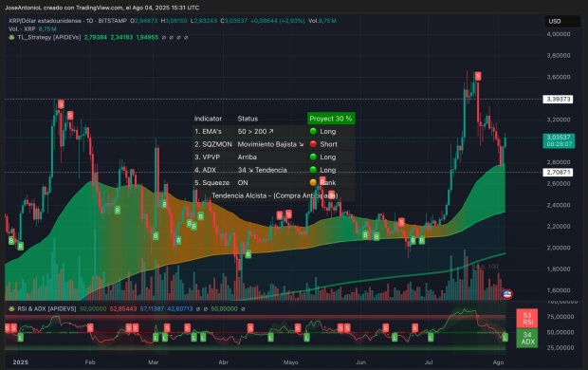Viewport: 588px width, 370px height.
Task: Click the green dot in the ADX row
Action: point(313,170)
